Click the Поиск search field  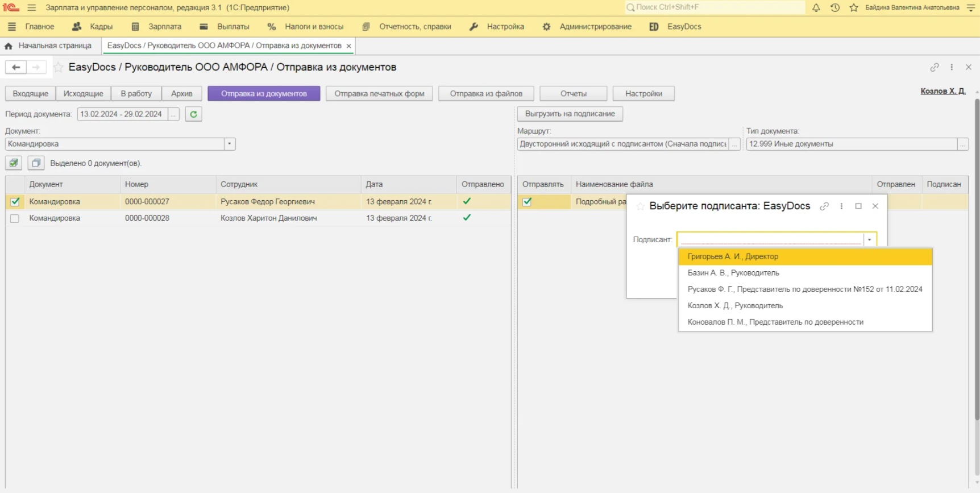(x=715, y=7)
